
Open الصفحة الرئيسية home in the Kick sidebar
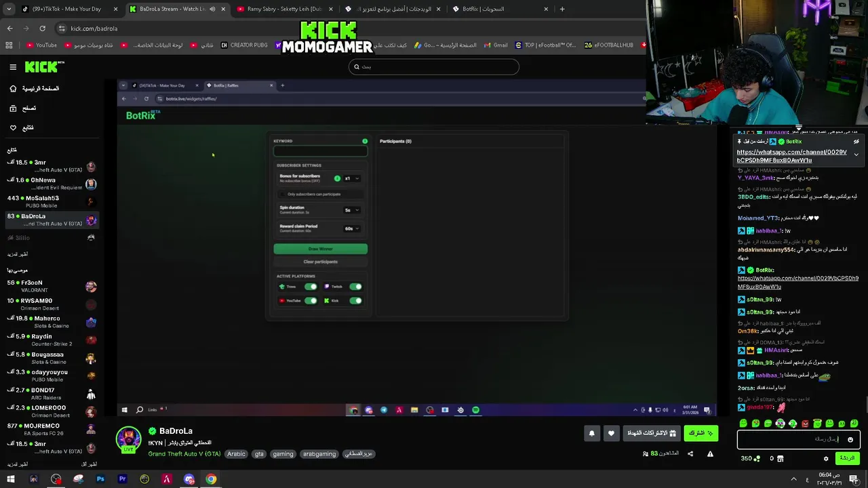(34, 89)
